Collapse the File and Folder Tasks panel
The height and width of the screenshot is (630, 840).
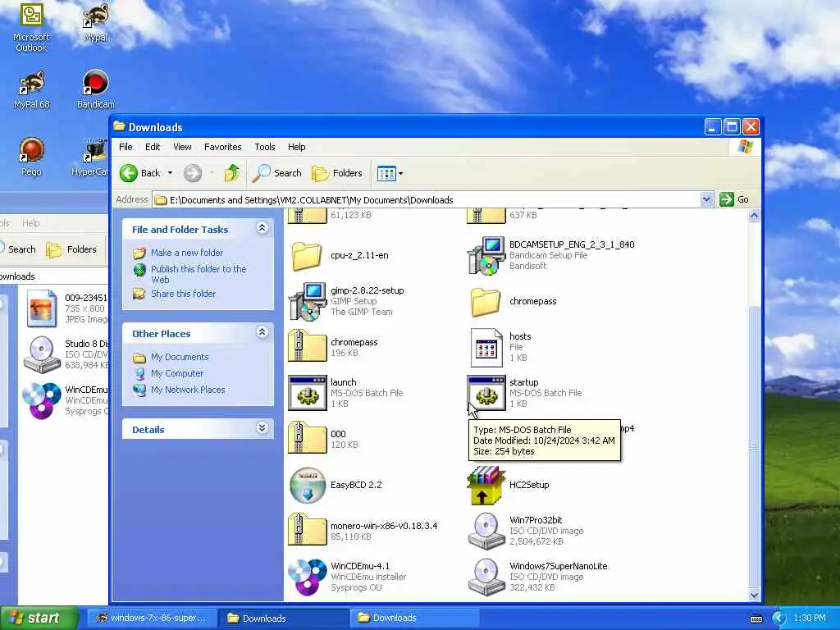coord(262,228)
